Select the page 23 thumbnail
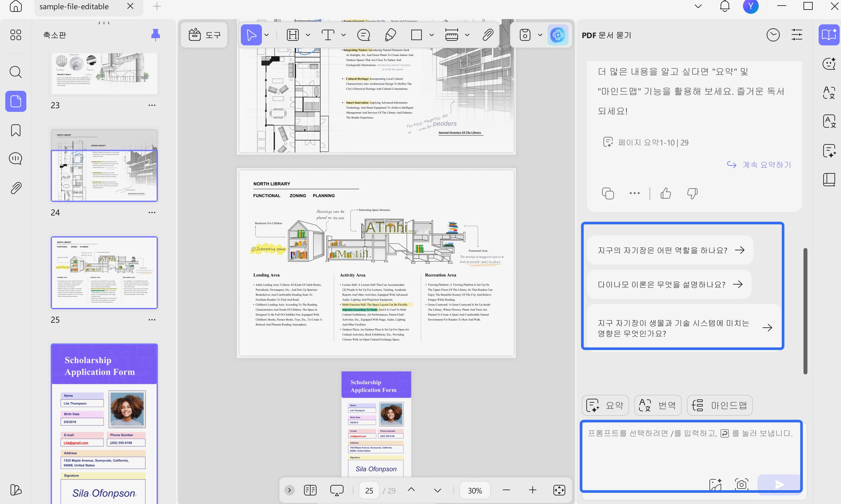 (x=104, y=73)
